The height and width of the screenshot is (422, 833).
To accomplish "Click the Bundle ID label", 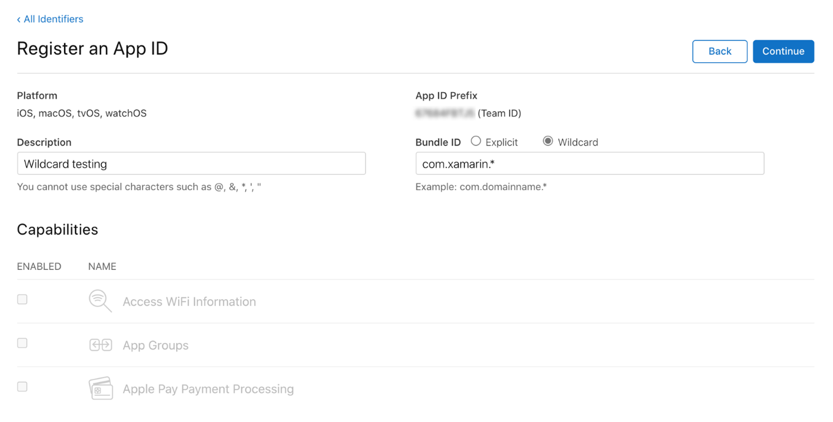I will (x=438, y=142).
